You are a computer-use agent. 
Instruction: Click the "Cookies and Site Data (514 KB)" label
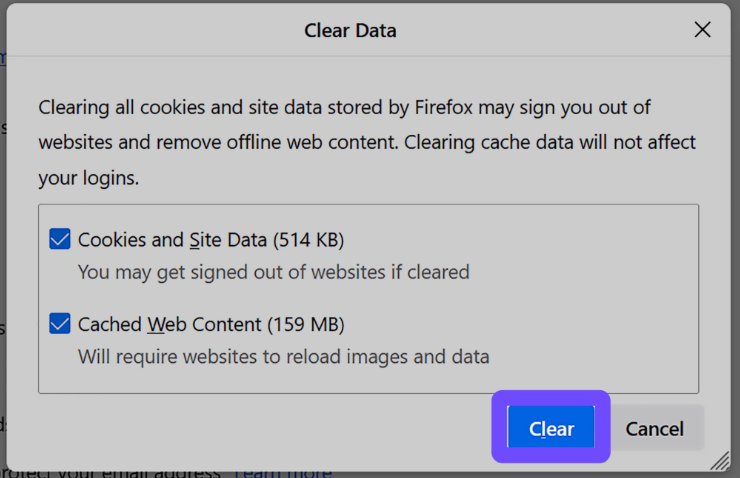(211, 240)
